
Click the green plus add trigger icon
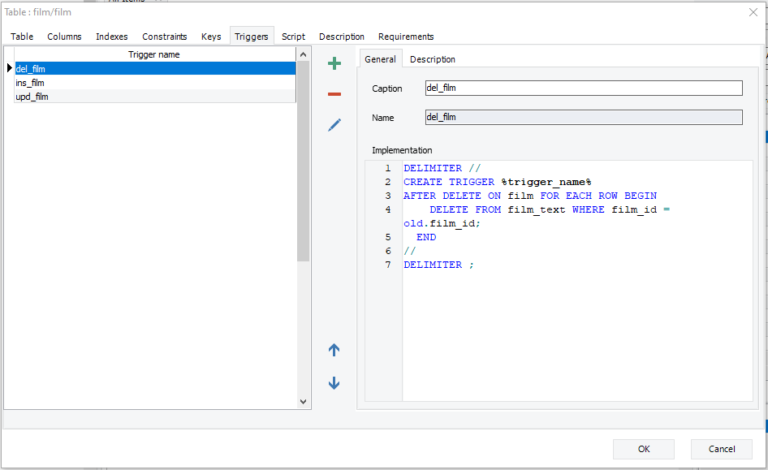tap(334, 64)
